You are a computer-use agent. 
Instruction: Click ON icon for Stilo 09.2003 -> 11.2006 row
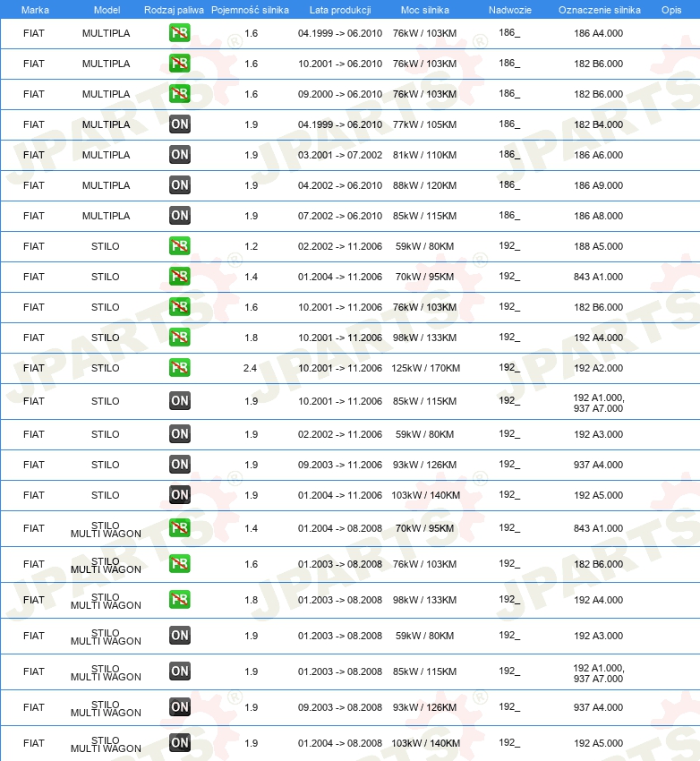(x=180, y=465)
